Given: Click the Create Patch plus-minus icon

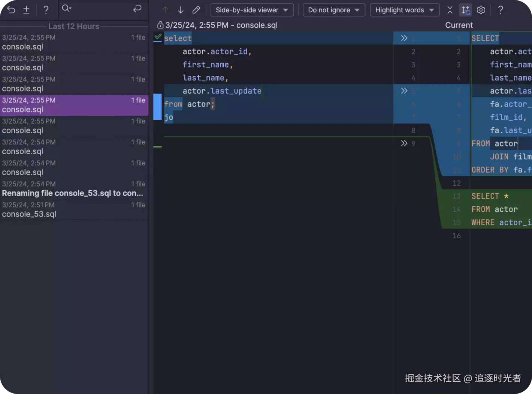Looking at the screenshot, I should pos(26,10).
